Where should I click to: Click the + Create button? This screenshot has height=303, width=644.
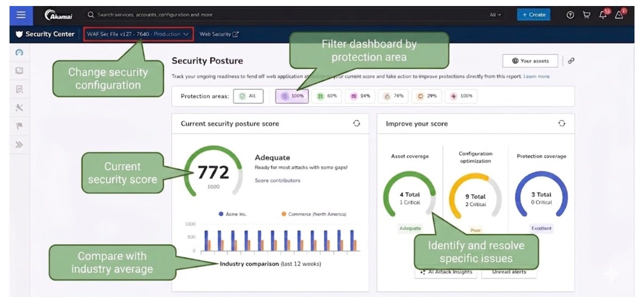coord(534,15)
